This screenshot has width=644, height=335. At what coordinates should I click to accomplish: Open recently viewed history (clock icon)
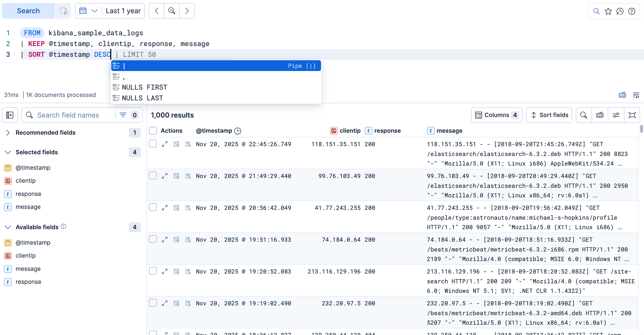coord(620,11)
